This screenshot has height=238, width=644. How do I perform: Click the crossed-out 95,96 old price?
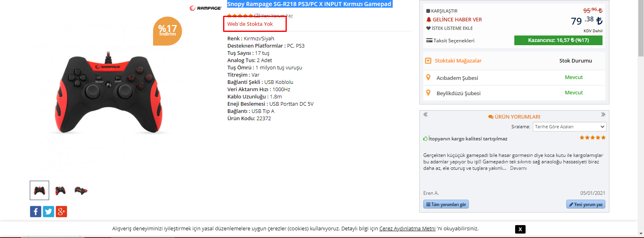point(592,10)
